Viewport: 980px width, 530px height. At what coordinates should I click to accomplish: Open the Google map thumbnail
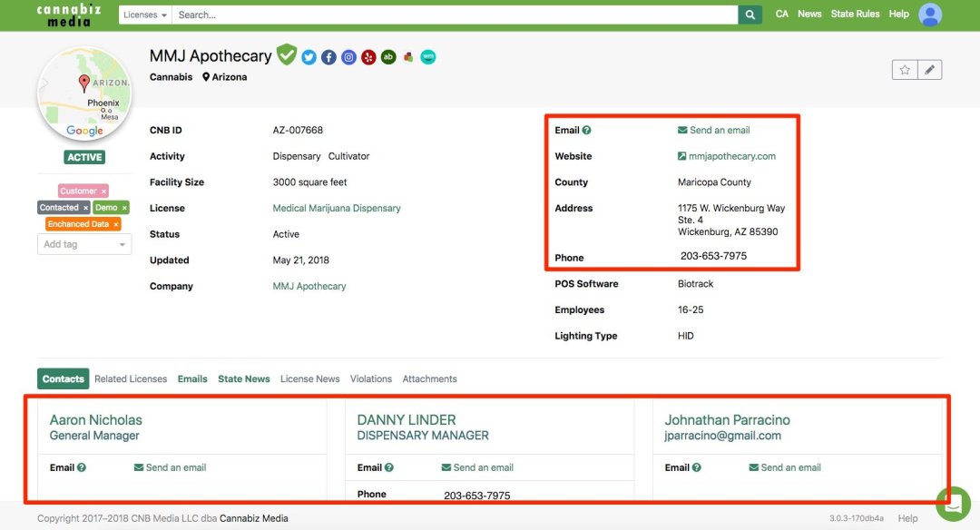point(84,93)
